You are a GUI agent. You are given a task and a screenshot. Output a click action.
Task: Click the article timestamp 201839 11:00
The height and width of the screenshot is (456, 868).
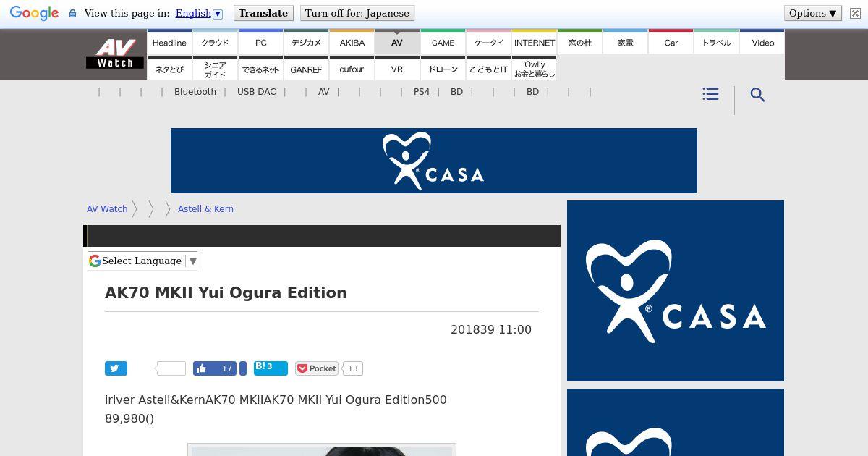click(x=491, y=329)
